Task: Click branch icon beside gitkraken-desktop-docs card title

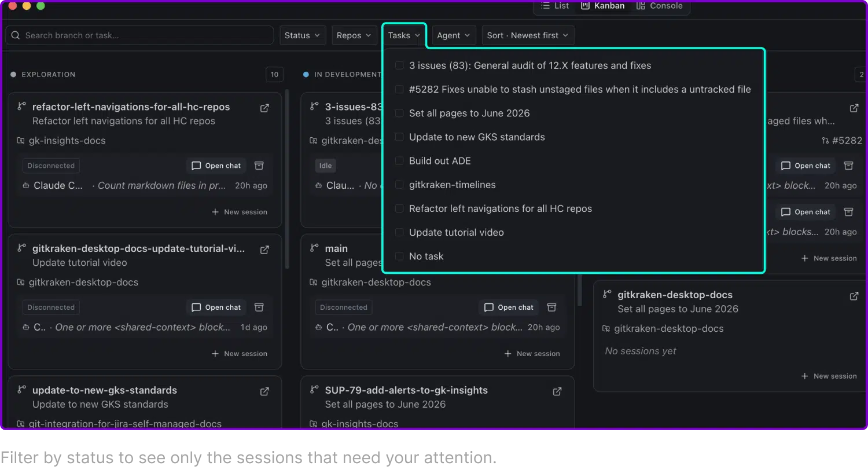Action: pos(606,294)
